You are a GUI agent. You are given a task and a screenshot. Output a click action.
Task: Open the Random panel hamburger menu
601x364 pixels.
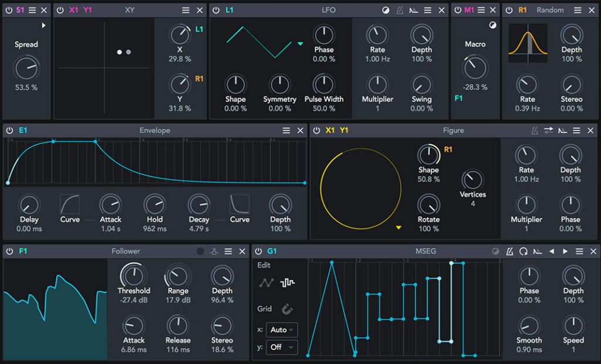[578, 11]
